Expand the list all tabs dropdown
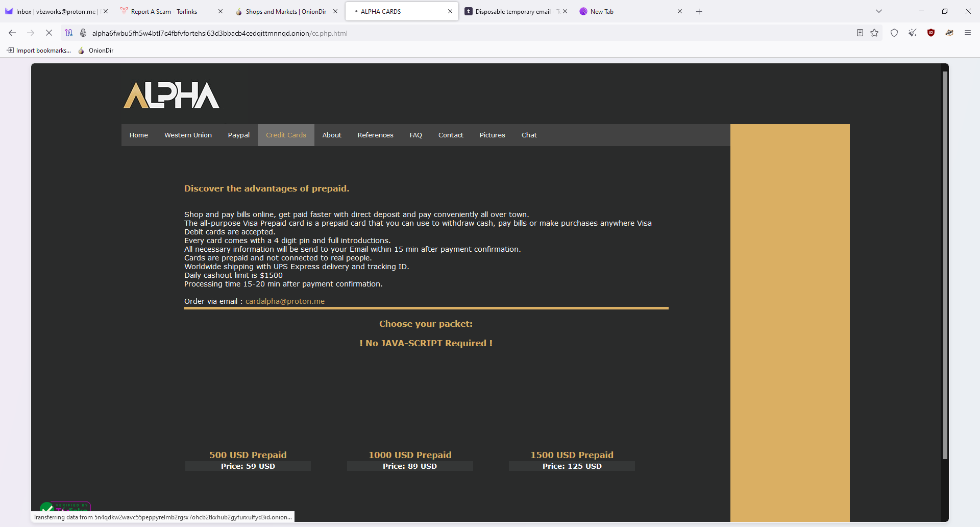Viewport: 980px width, 527px height. tap(879, 11)
